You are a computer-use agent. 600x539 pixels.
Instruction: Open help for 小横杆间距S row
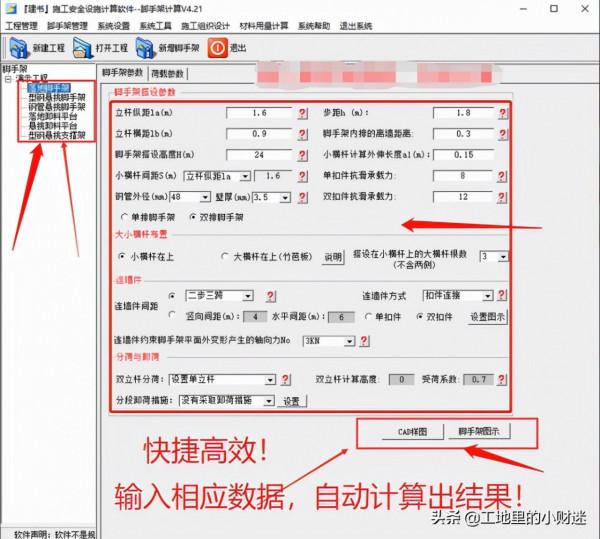(302, 176)
